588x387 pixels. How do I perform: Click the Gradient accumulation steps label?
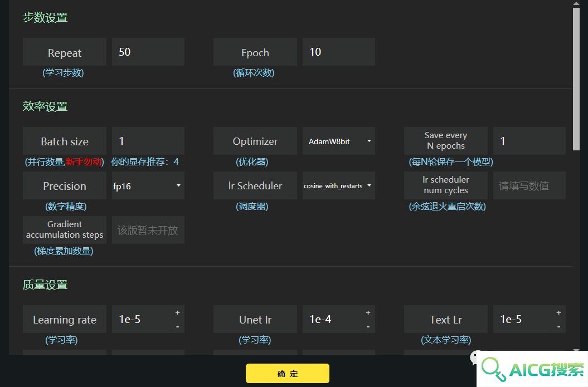[65, 230]
